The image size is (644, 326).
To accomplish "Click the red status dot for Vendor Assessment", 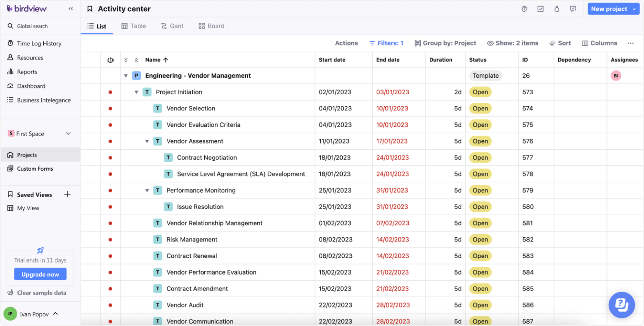I will click(110, 141).
